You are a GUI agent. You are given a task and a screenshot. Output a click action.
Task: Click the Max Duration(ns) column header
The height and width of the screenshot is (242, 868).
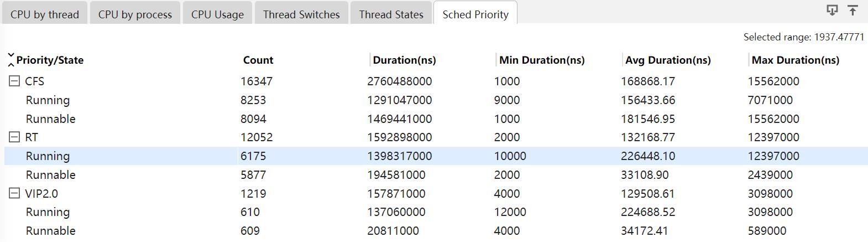pos(795,60)
